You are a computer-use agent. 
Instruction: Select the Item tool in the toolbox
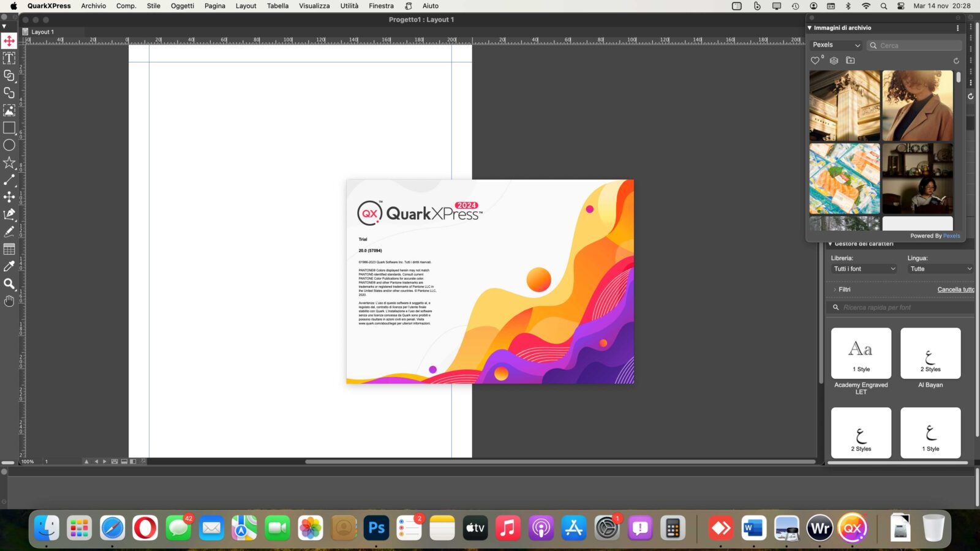point(9,42)
